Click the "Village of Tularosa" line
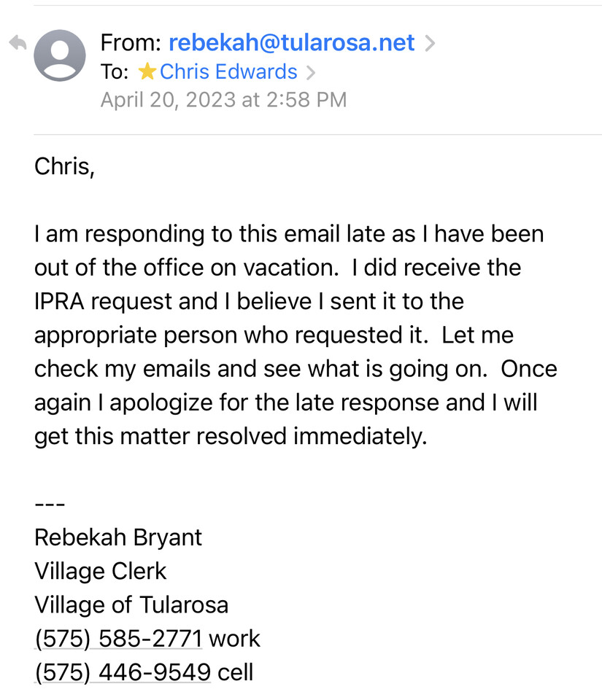Viewport: 602px width, 700px height. pyautogui.click(x=131, y=605)
